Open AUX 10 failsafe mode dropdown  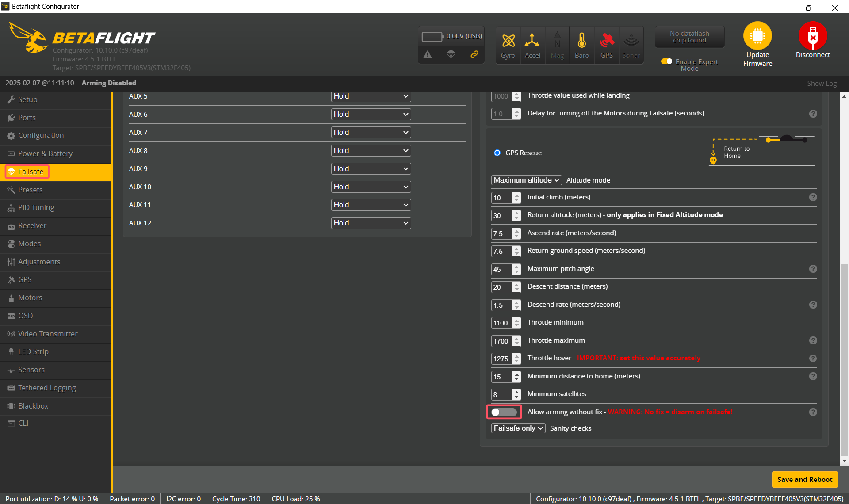pyautogui.click(x=371, y=187)
